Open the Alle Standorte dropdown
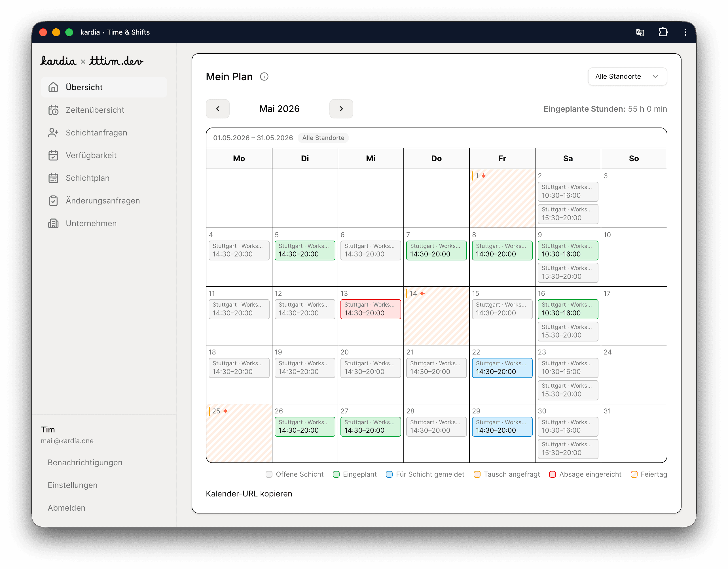 627,77
